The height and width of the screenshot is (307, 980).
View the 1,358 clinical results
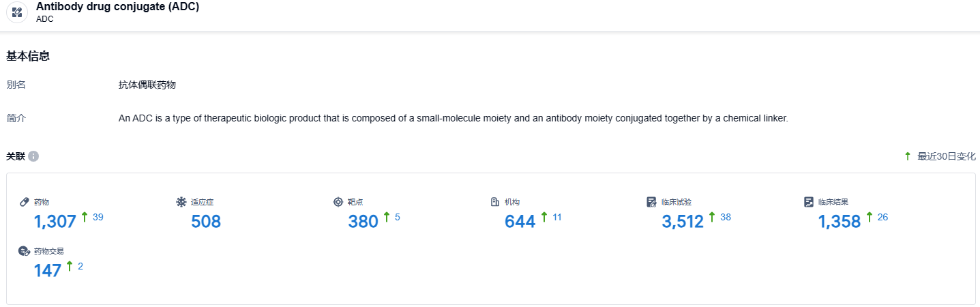(x=840, y=222)
